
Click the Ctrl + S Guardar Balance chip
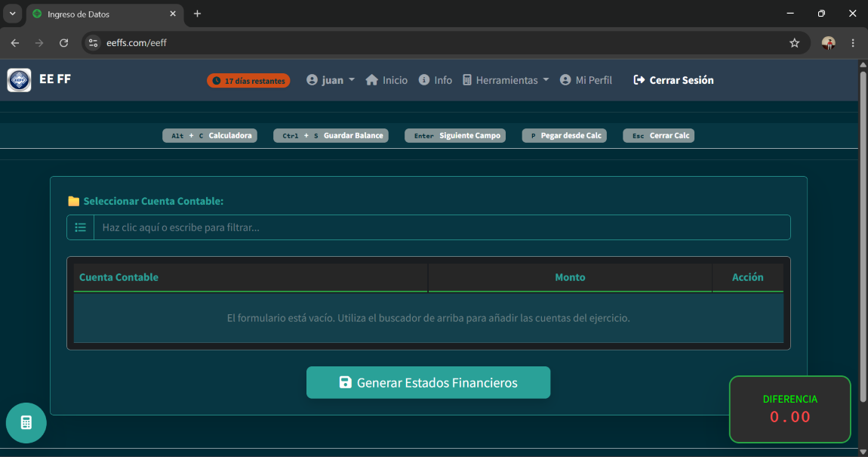point(331,136)
